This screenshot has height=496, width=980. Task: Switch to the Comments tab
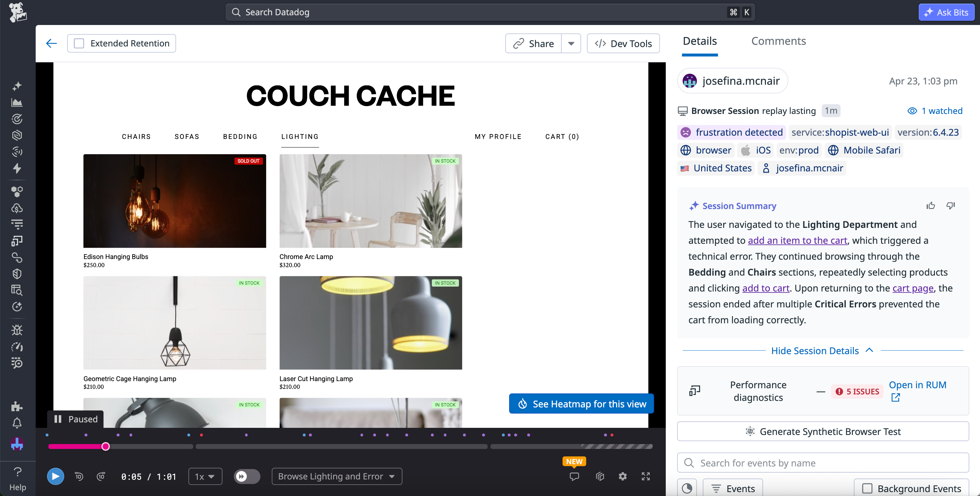point(778,41)
